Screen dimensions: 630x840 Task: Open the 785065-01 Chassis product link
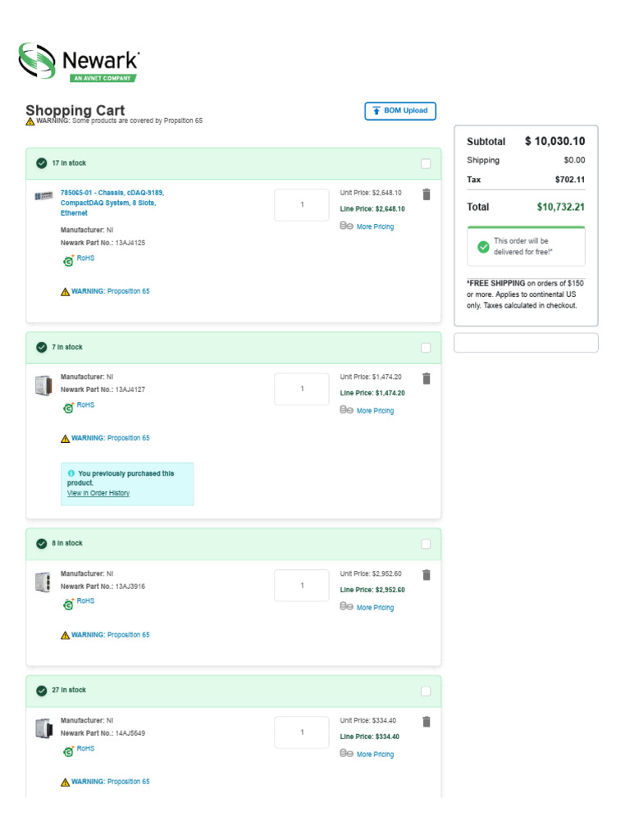pyautogui.click(x=112, y=203)
